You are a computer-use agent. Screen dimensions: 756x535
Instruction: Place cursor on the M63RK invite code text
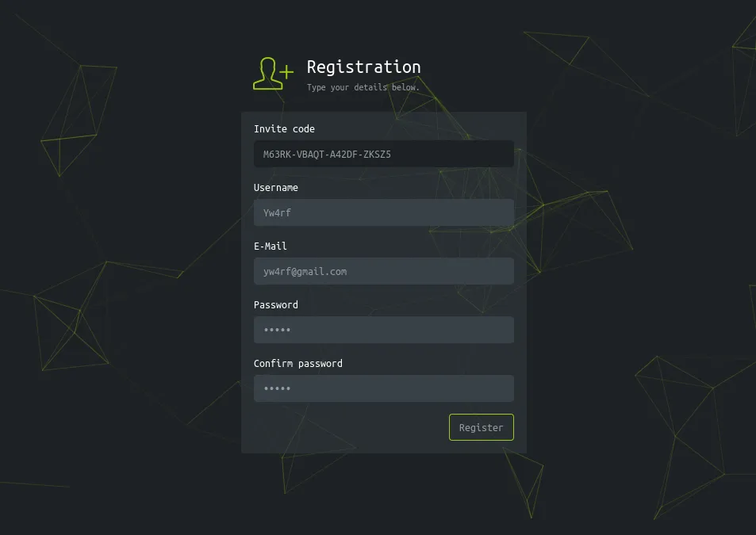point(327,155)
